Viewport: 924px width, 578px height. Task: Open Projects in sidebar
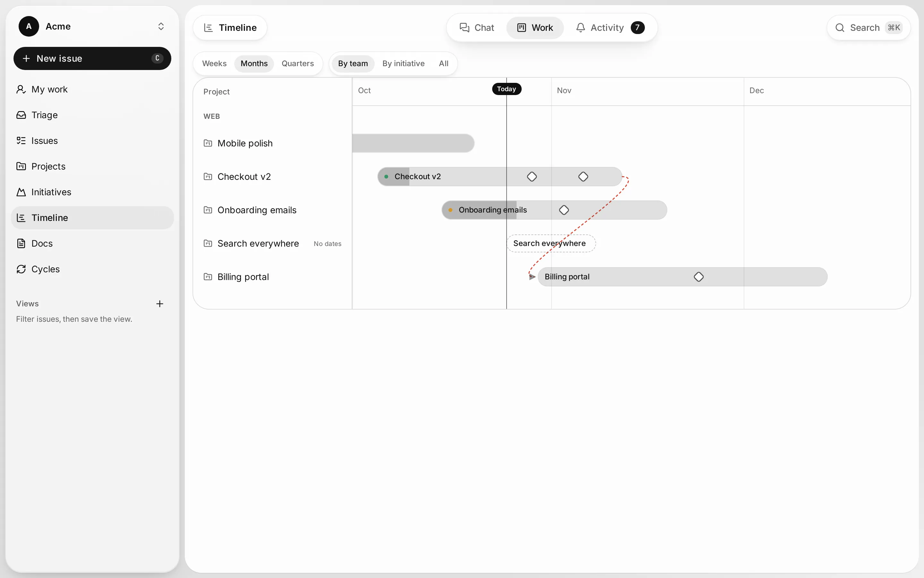pyautogui.click(x=92, y=166)
